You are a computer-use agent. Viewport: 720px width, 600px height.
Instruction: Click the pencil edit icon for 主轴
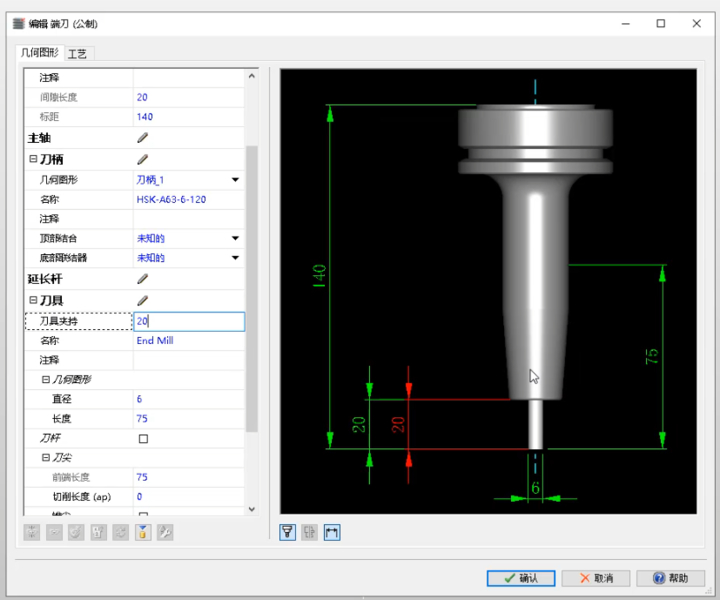(143, 138)
